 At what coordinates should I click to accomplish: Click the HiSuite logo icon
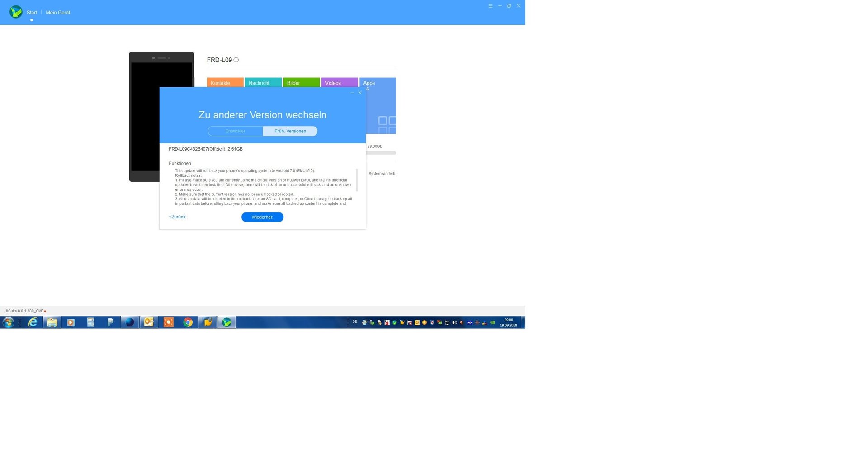point(16,12)
